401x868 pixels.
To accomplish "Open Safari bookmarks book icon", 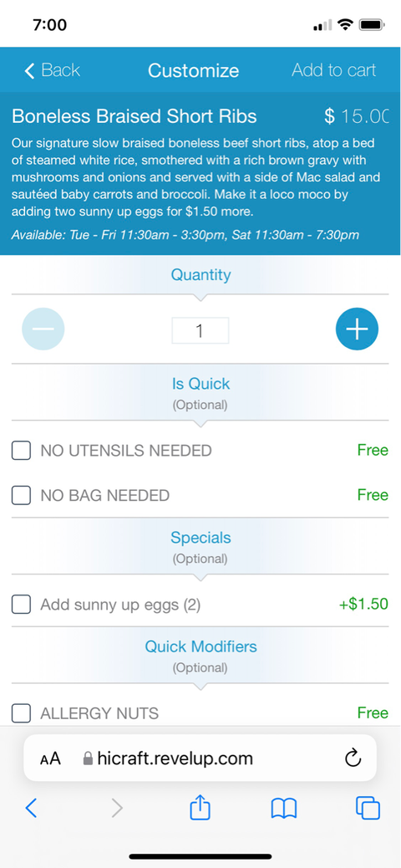I will (x=284, y=809).
